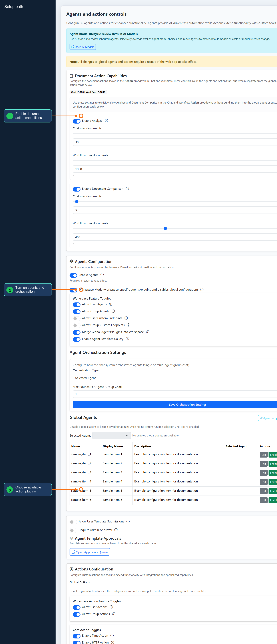
Task: Enable Allow Group Custom Endpoints toggle
Action: pyautogui.click(x=76, y=326)
